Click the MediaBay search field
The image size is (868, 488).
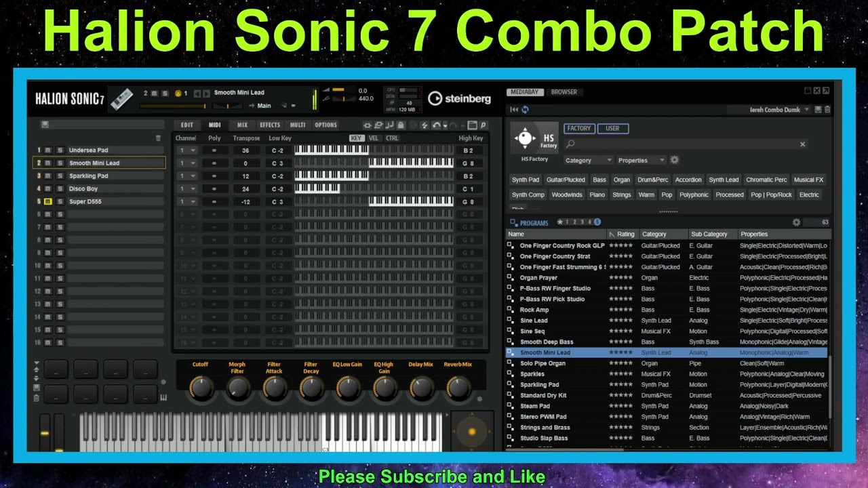tap(685, 144)
